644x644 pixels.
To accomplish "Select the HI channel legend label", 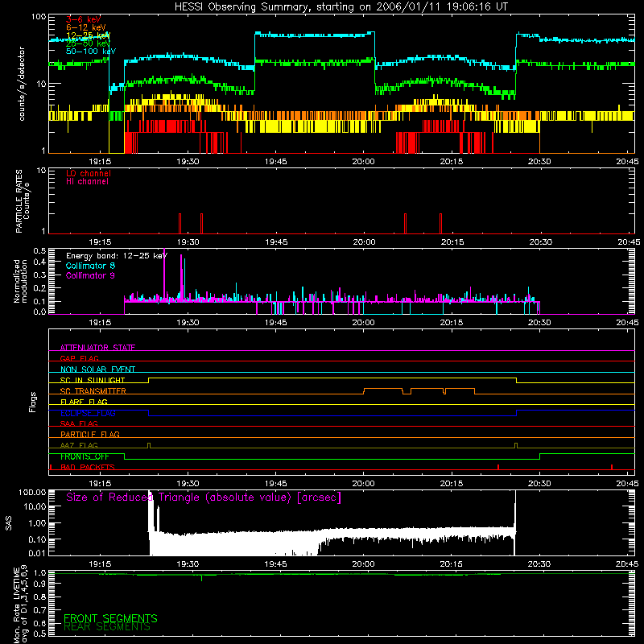I will [87, 182].
